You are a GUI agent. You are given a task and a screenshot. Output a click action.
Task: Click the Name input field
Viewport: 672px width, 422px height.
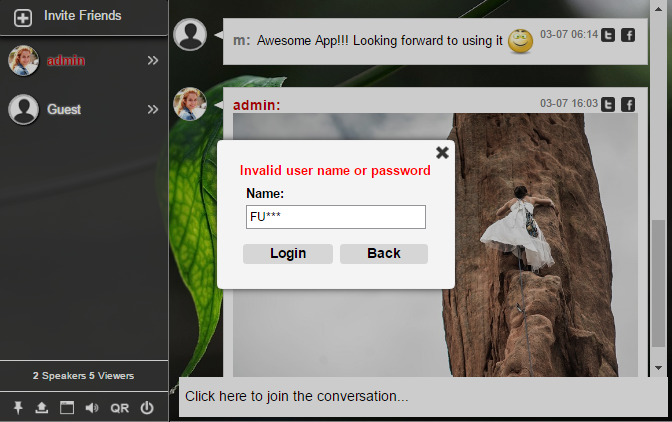click(335, 217)
